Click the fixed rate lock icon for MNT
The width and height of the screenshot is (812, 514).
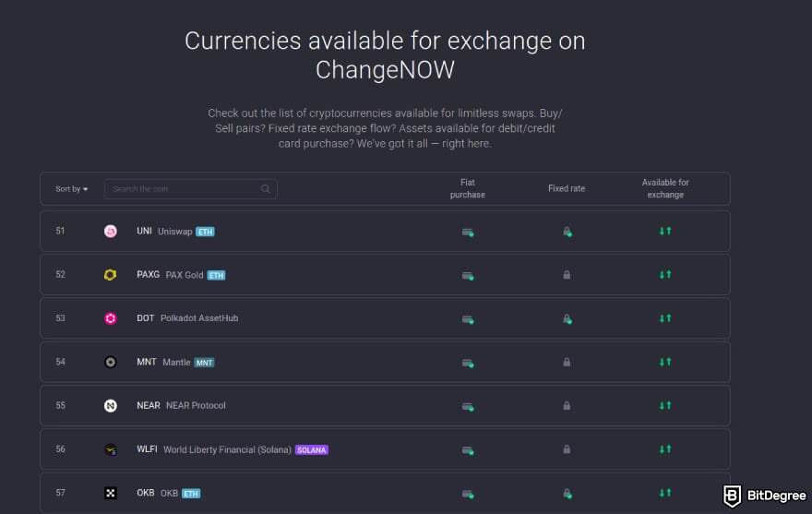click(567, 362)
